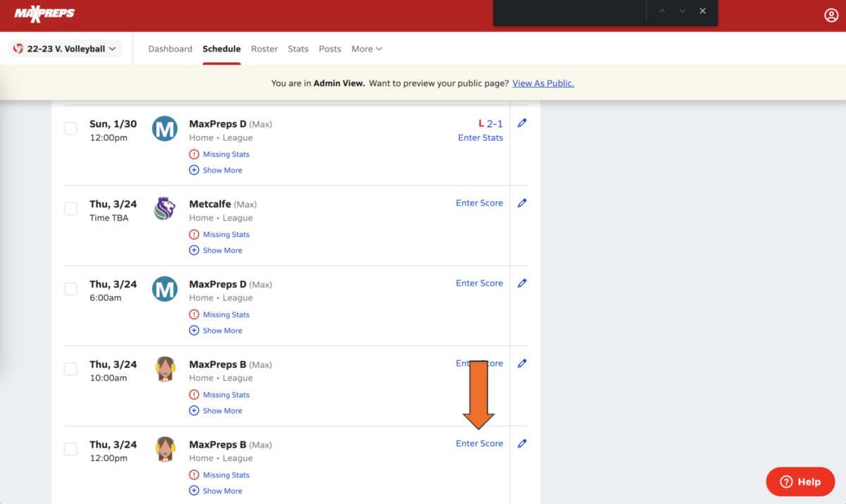
Task: Click the Metcalfe lion team logo
Action: click(x=165, y=209)
